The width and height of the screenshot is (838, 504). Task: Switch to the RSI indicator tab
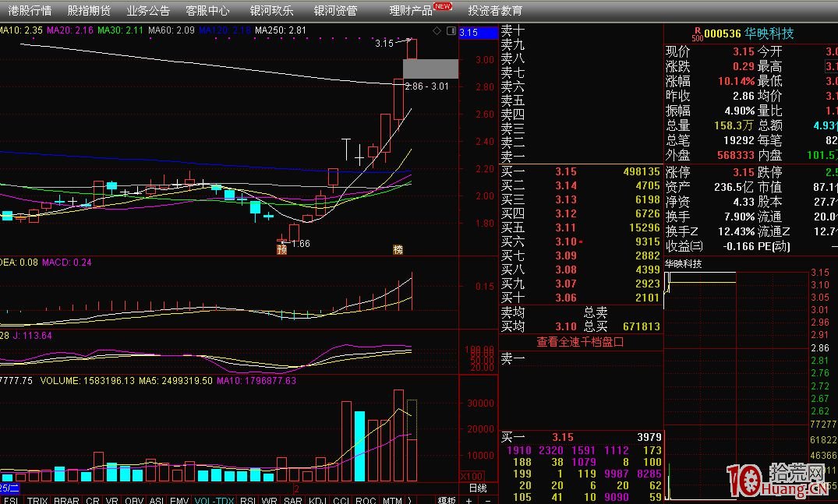(x=247, y=500)
